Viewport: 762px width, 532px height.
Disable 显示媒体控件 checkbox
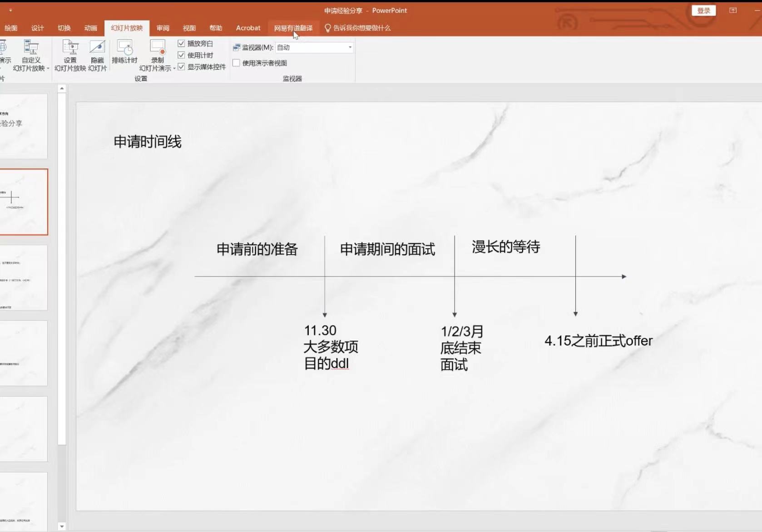[x=181, y=67]
